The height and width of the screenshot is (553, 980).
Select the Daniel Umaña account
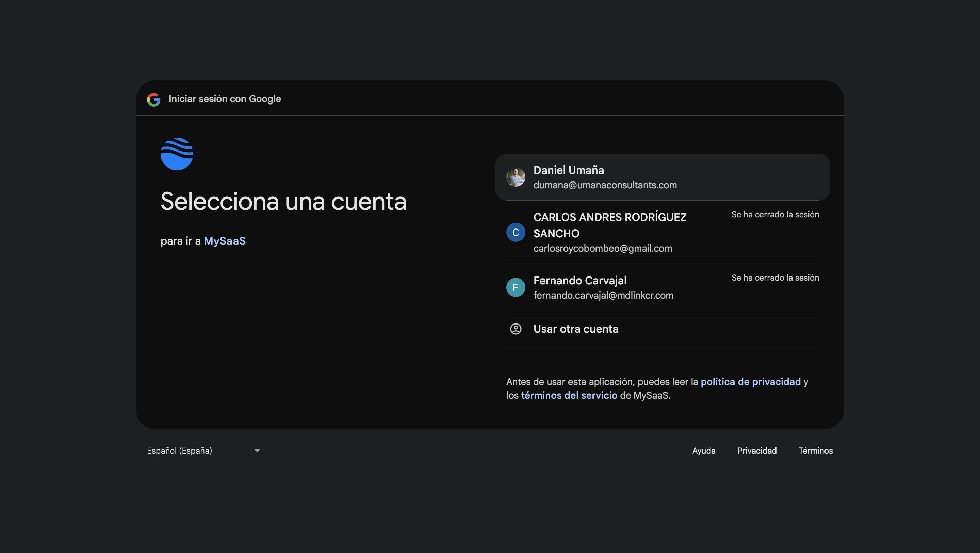[662, 177]
